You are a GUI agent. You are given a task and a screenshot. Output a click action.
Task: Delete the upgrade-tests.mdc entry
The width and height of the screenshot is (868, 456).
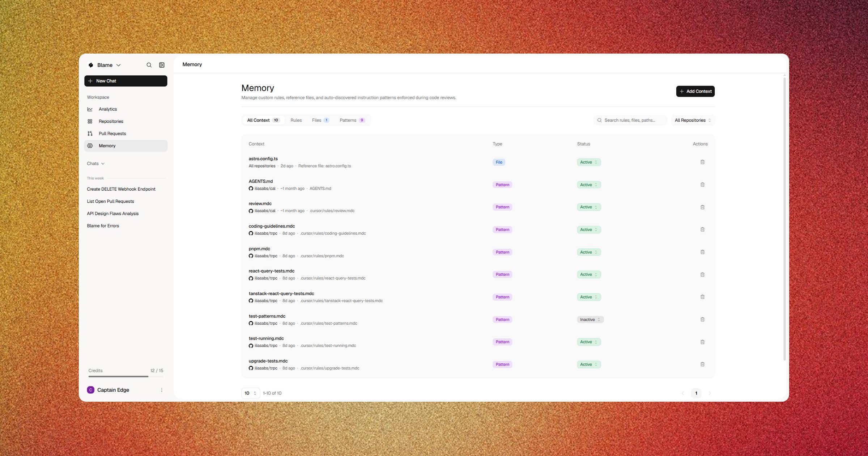click(x=702, y=364)
